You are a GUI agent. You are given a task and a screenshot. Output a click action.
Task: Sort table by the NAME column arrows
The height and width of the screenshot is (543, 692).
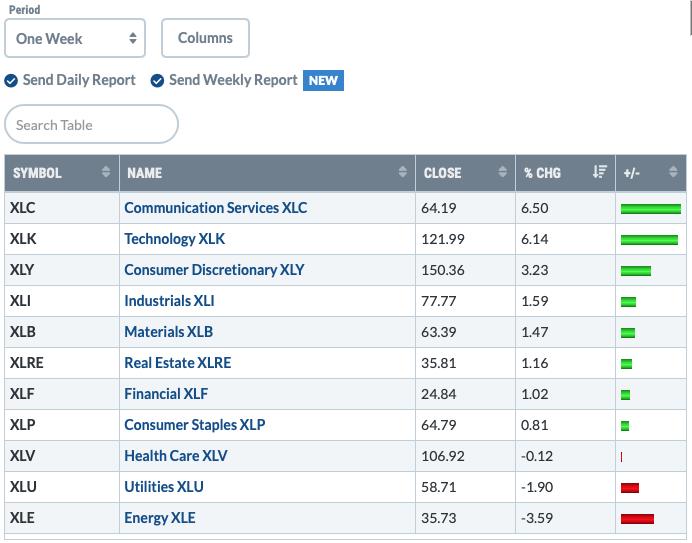(402, 172)
